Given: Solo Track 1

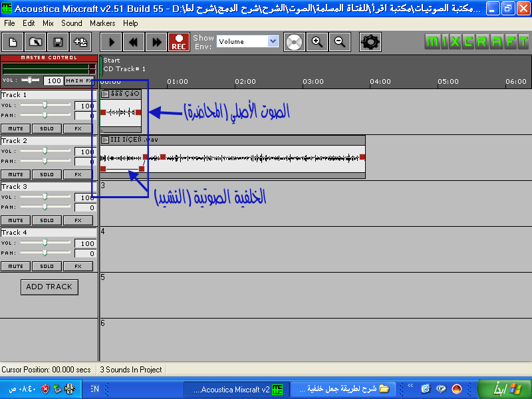Looking at the screenshot, I should point(47,128).
